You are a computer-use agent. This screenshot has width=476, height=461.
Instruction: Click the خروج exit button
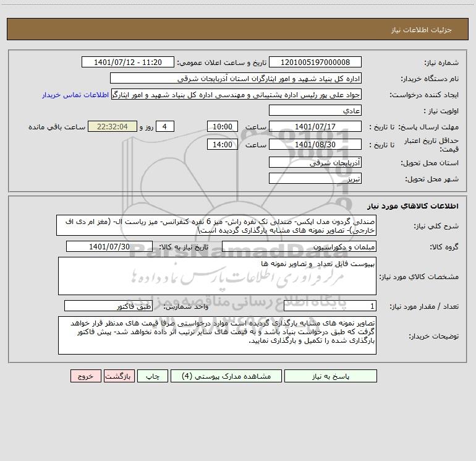[x=85, y=376]
